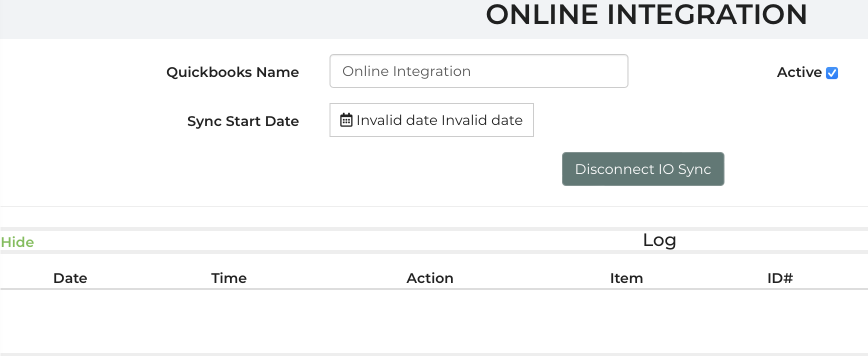Screen dimensions: 868x356
Task: Open date picker showing Invalid date text
Action: 439,120
